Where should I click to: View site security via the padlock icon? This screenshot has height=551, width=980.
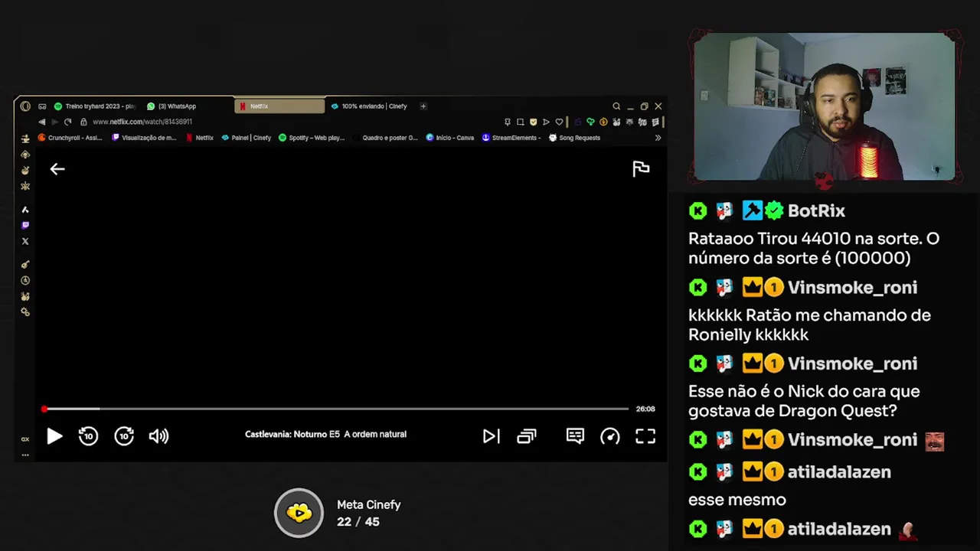tap(84, 122)
